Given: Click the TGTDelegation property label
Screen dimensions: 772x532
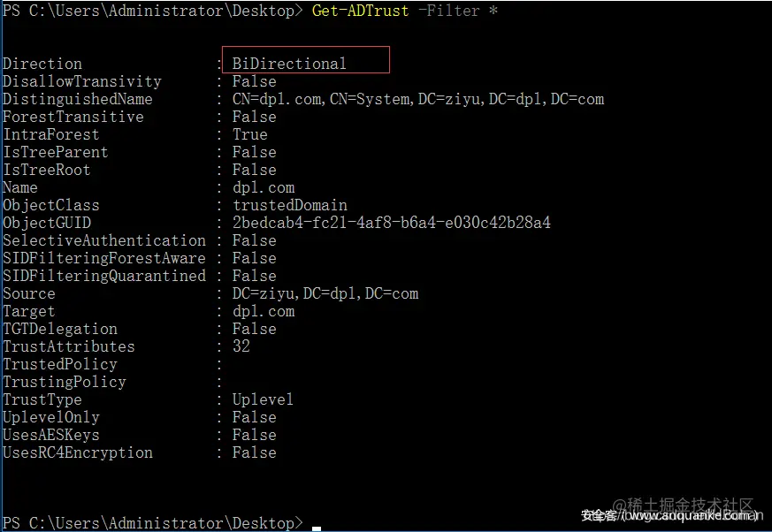Looking at the screenshot, I should click(x=60, y=330).
